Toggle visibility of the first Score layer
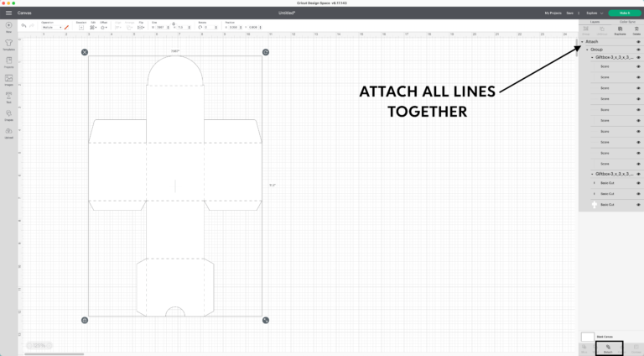This screenshot has width=644, height=356. click(x=638, y=66)
